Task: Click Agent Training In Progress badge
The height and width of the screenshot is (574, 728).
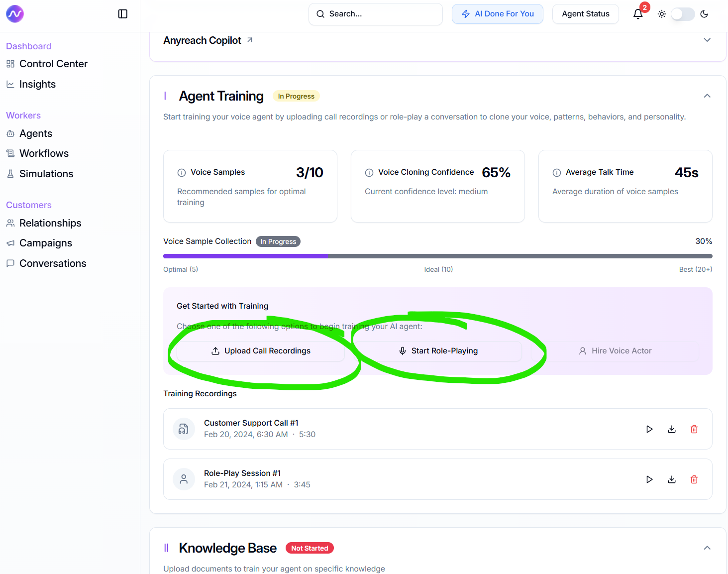Action: tap(296, 96)
